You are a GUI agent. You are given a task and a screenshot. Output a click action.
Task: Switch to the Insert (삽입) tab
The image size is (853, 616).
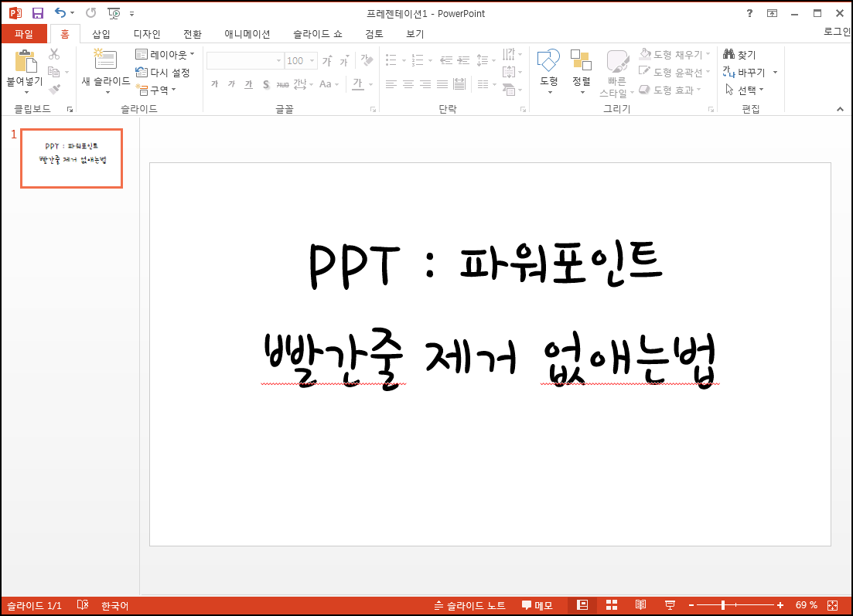(101, 34)
